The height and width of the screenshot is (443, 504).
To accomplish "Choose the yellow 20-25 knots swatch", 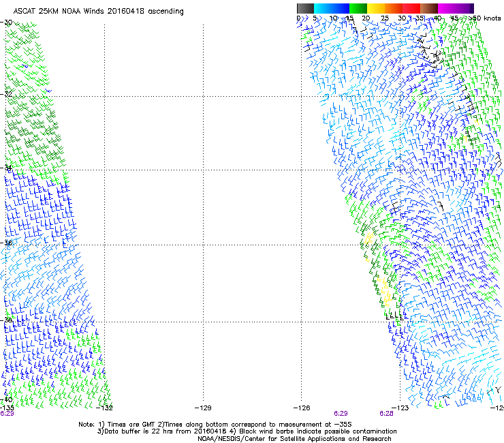I will [x=376, y=8].
